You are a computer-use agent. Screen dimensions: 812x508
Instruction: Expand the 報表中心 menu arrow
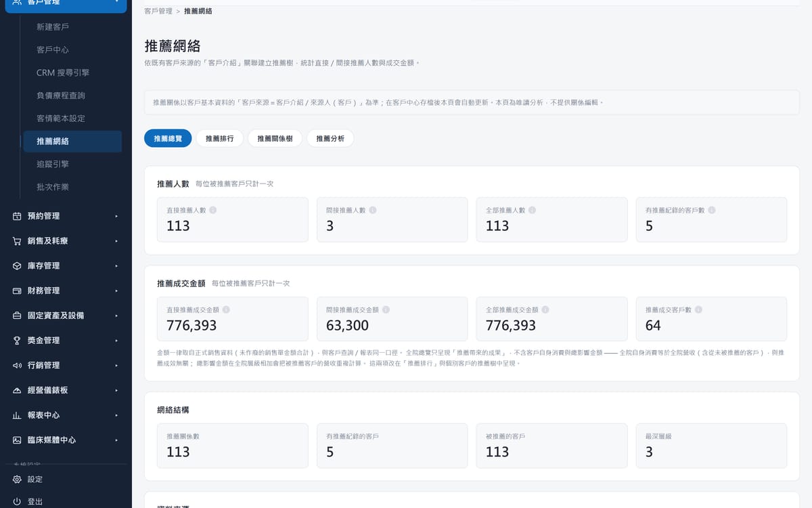click(116, 415)
